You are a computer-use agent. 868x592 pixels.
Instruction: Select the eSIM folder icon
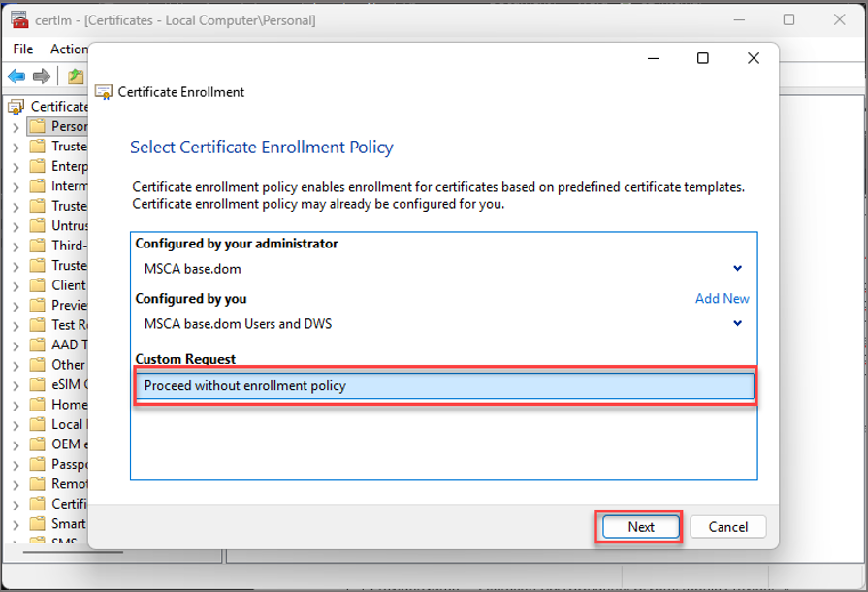(x=37, y=385)
